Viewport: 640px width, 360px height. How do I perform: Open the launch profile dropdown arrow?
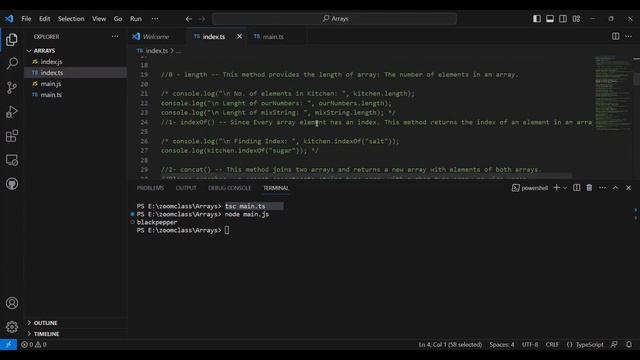565,188
